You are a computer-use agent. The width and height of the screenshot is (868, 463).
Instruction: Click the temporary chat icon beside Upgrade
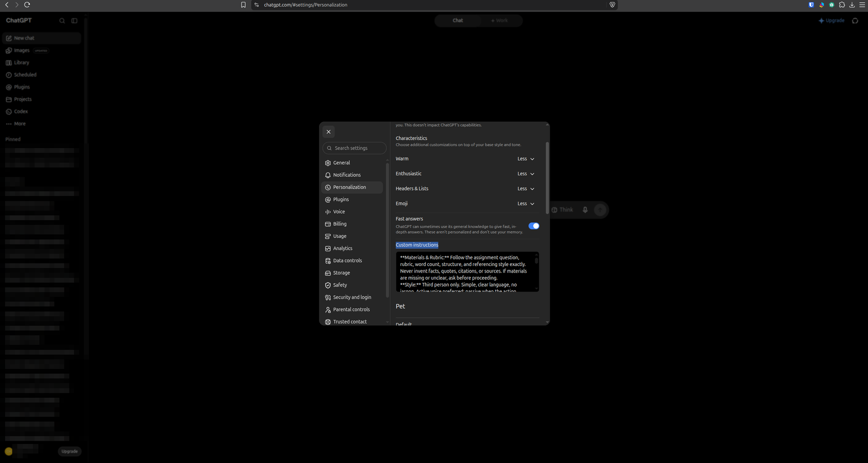pos(855,21)
